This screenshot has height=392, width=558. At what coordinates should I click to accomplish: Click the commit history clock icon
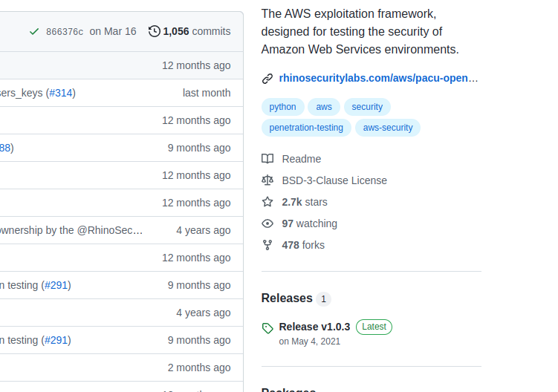[x=154, y=31]
